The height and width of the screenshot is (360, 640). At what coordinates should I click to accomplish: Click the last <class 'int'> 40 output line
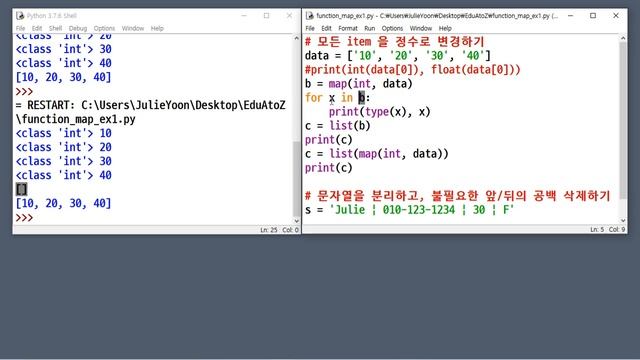(63, 175)
